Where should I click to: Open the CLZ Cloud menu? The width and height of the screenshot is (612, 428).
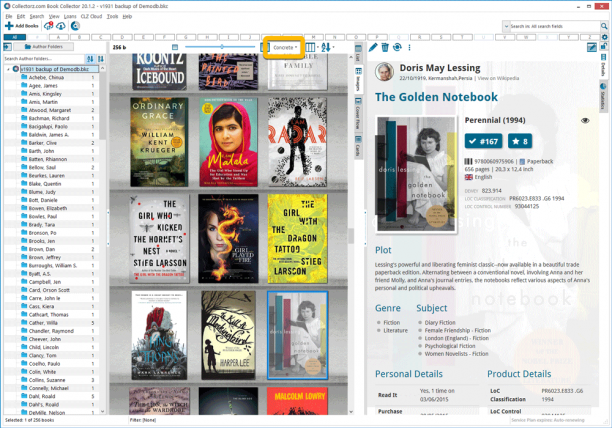point(91,16)
